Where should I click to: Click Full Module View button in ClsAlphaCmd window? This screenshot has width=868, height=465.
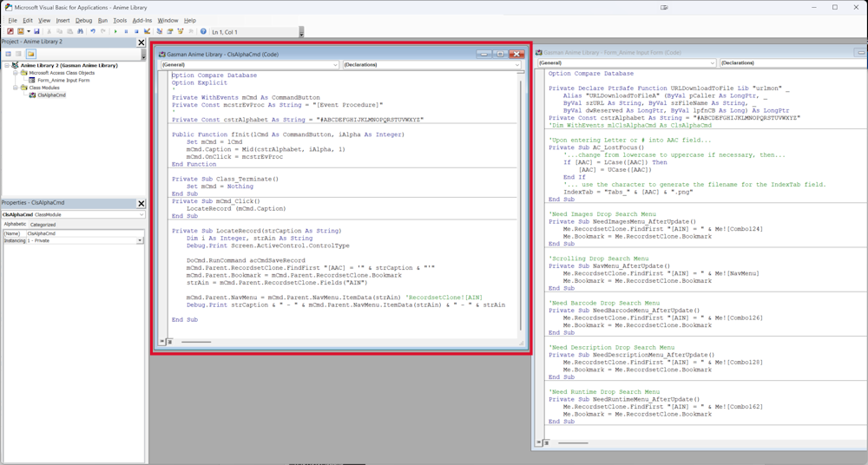[x=169, y=342]
